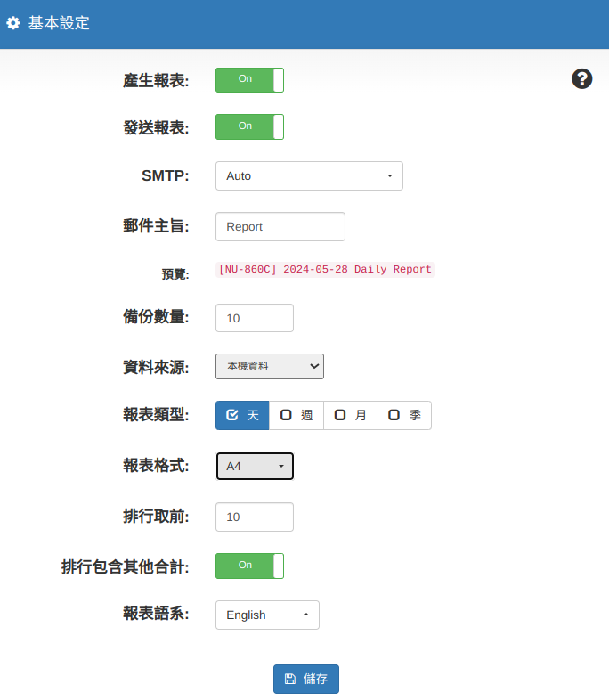Check the 月 monthly report type
This screenshot has width=609, height=700.
(x=351, y=415)
